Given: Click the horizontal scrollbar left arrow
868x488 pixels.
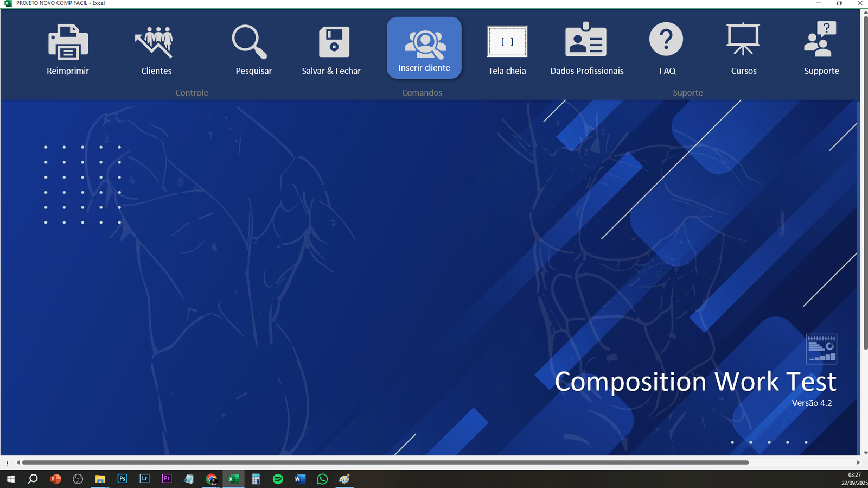Looking at the screenshot, I should tap(18, 462).
